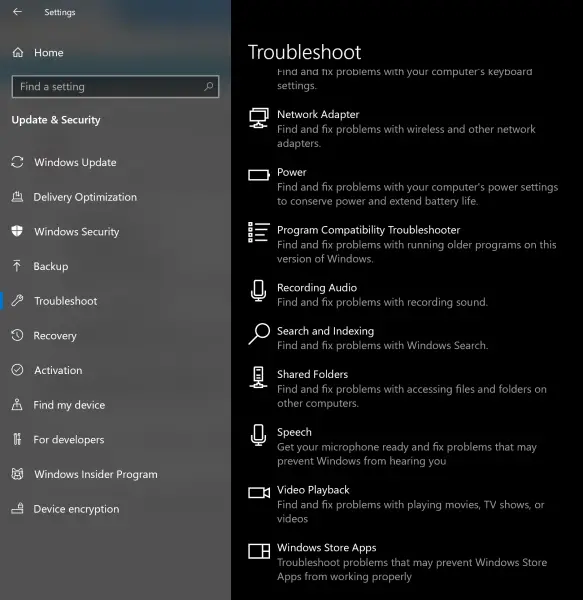The image size is (583, 600).
Task: Click the Backup upload arrow icon
Action: pyautogui.click(x=17, y=266)
